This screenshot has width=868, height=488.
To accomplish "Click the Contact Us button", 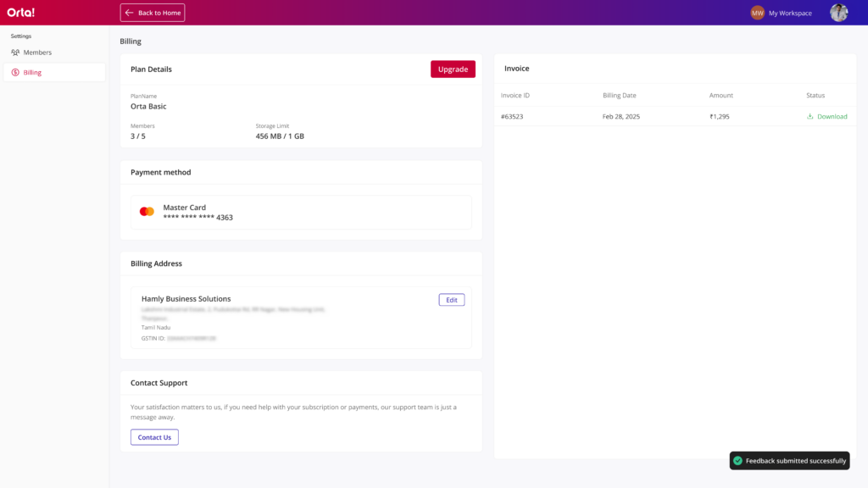I will [x=154, y=437].
